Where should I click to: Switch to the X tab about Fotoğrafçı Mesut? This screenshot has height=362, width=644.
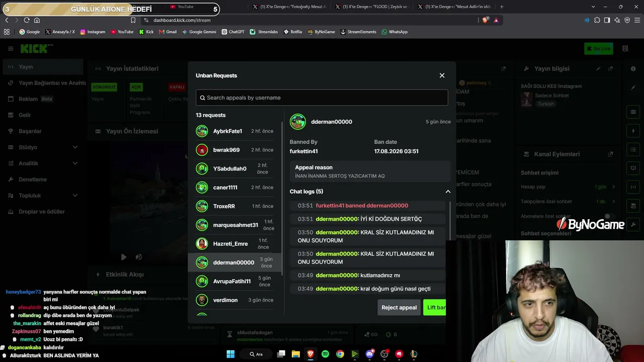pyautogui.click(x=290, y=7)
